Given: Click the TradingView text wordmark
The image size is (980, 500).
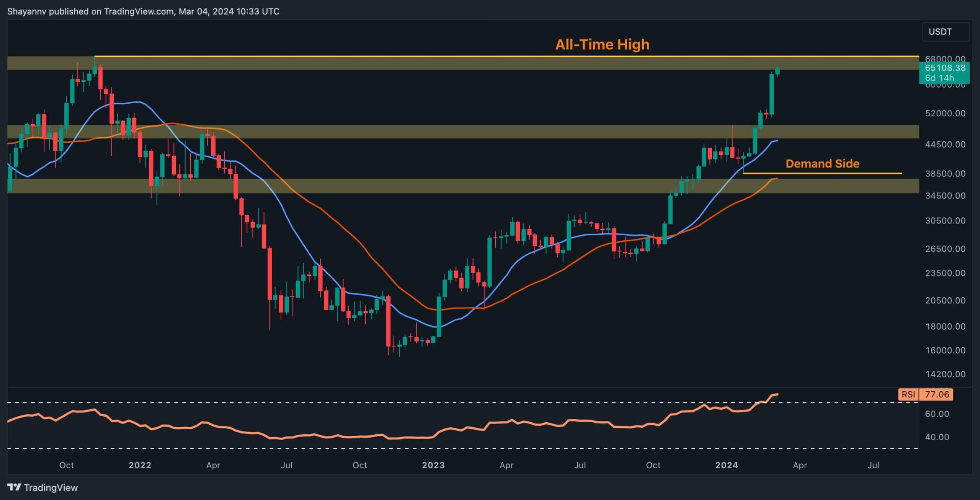Looking at the screenshot, I should [x=51, y=487].
